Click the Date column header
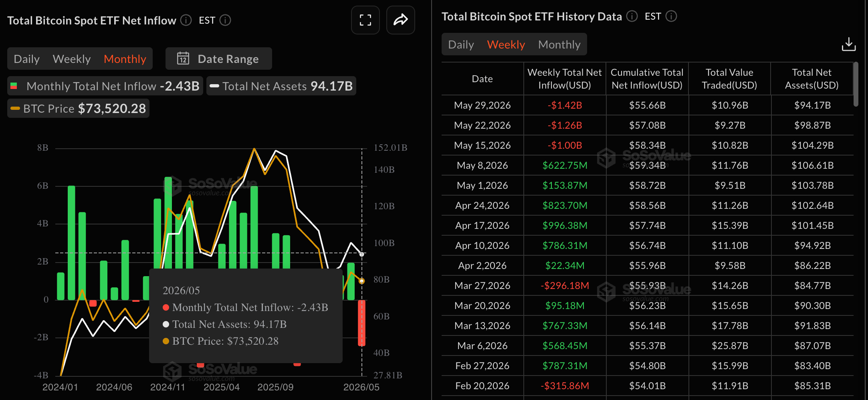The height and width of the screenshot is (400, 868). [x=482, y=79]
